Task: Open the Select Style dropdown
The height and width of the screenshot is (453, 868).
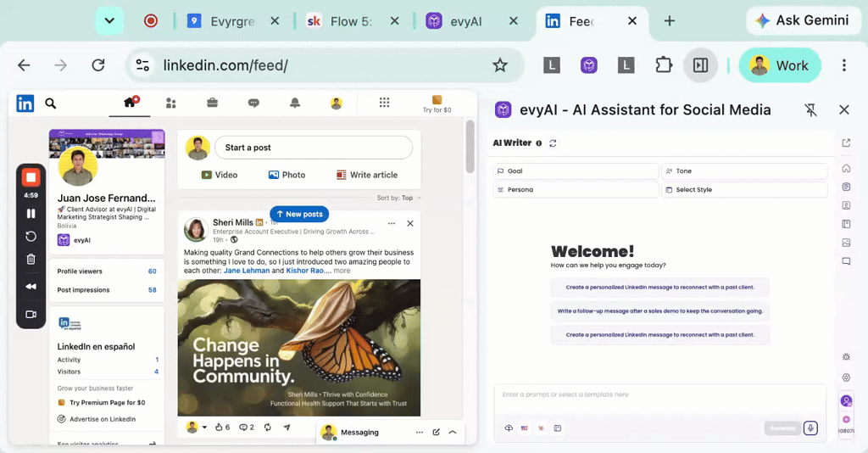Action: pos(744,189)
